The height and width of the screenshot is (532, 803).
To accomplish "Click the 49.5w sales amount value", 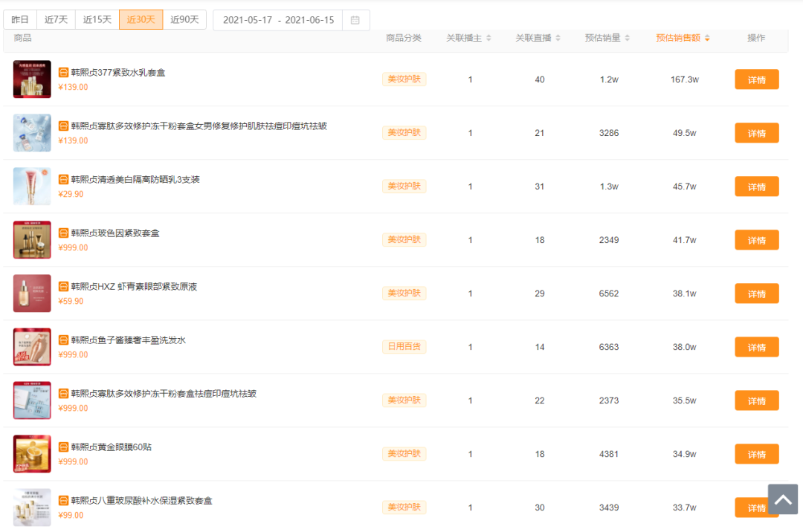I will (685, 133).
